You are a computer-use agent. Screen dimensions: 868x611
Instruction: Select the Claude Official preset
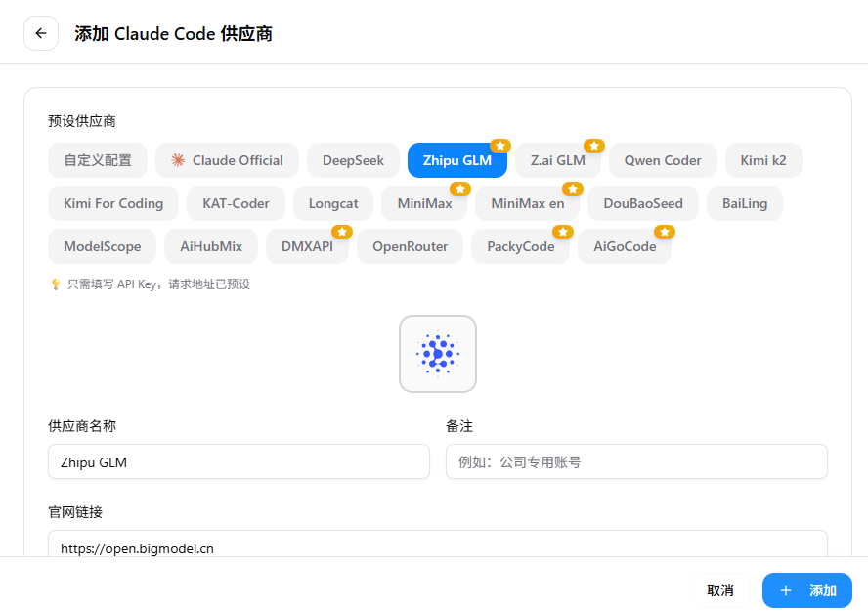click(227, 160)
